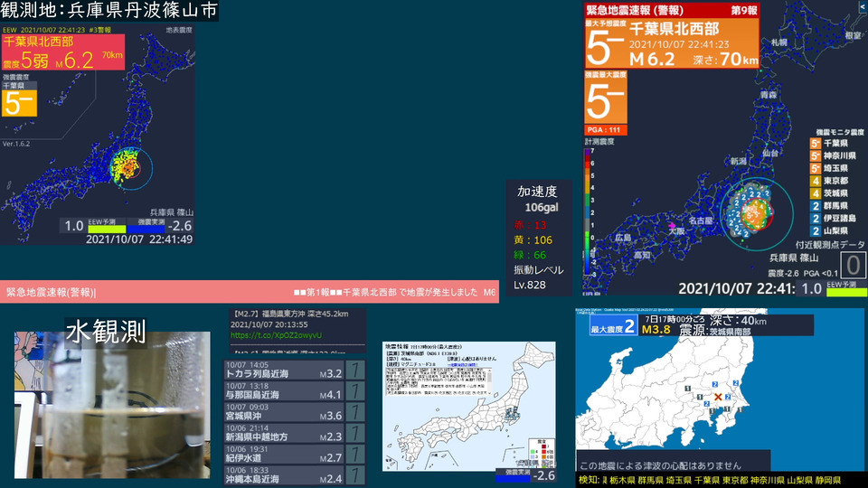The height and width of the screenshot is (488, 868).
Task: Click the scrollbar in the 地震情報 text box
Action: [489, 381]
